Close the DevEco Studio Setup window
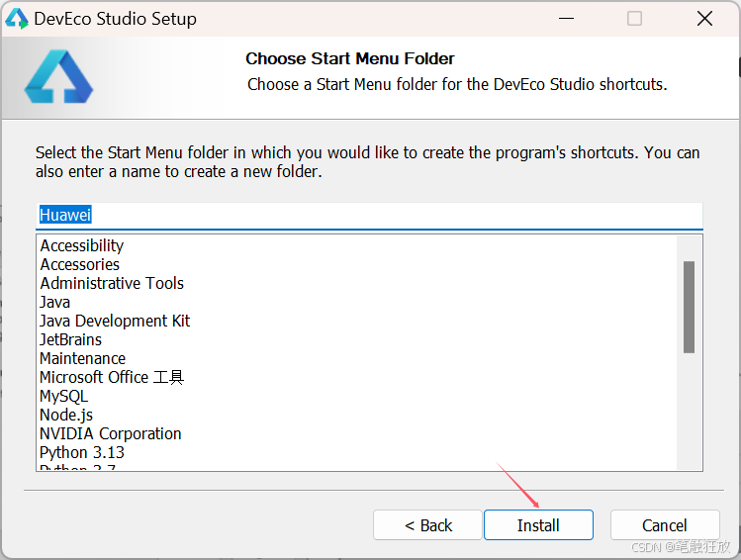The height and width of the screenshot is (560, 741). pos(704,19)
